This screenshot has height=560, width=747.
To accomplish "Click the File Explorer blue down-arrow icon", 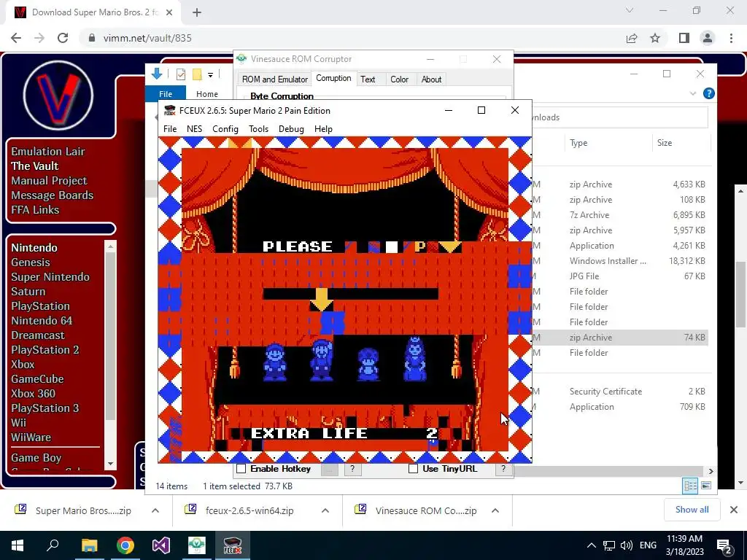I will click(156, 74).
